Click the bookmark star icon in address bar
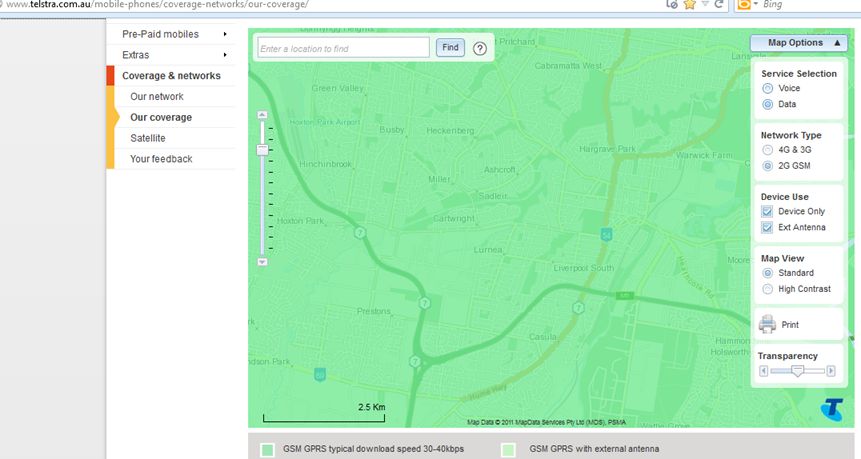This screenshot has height=459, width=861. click(690, 4)
